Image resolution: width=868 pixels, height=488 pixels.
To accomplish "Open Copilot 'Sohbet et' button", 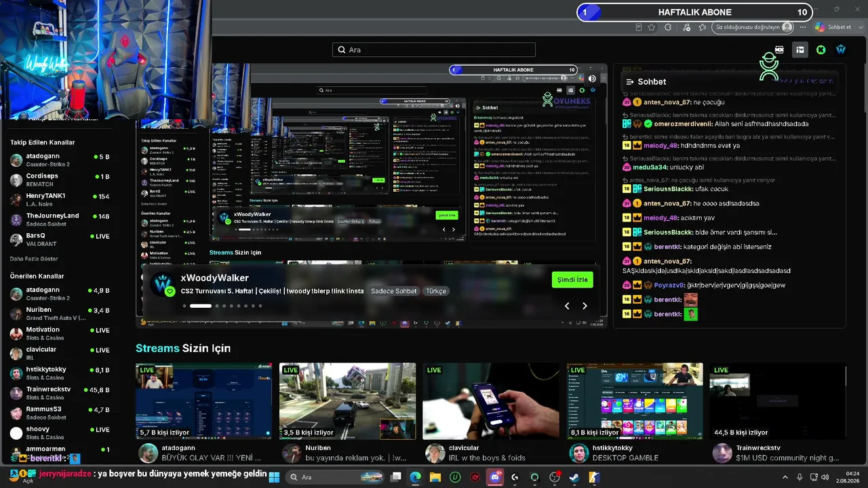I will pyautogui.click(x=833, y=27).
